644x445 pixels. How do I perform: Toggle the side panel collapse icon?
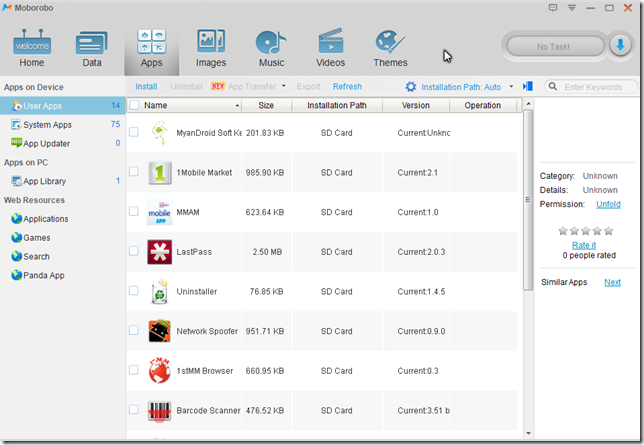click(x=528, y=86)
